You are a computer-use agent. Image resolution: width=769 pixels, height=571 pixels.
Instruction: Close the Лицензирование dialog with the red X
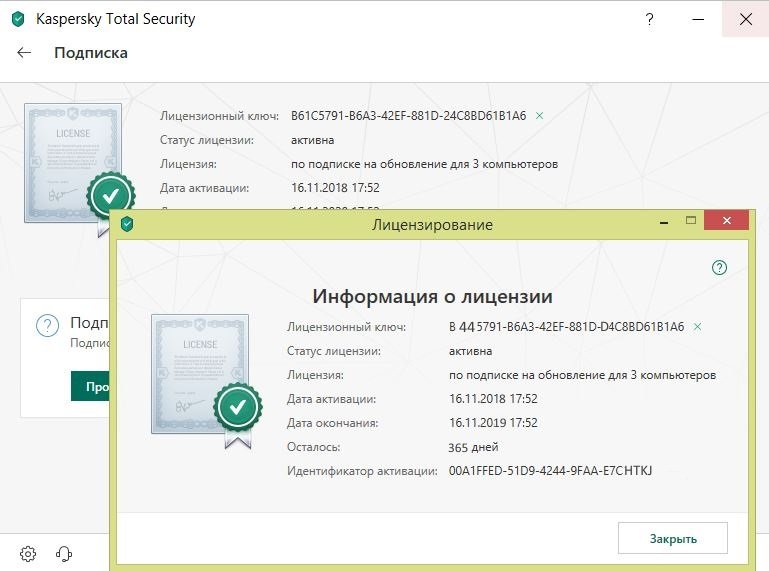(726, 220)
